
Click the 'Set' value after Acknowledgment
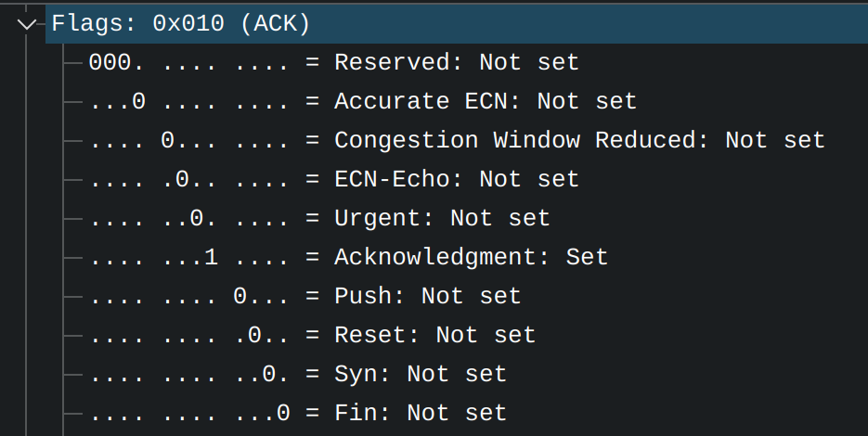[x=587, y=257]
